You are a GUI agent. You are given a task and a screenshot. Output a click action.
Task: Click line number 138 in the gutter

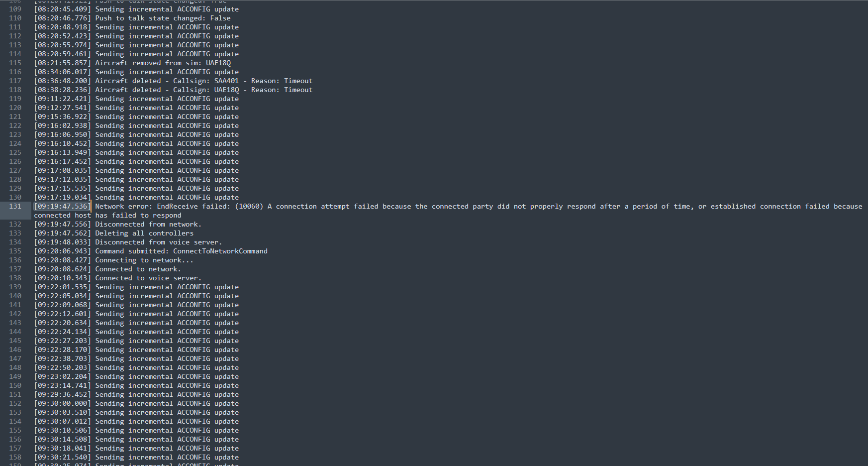tap(15, 278)
